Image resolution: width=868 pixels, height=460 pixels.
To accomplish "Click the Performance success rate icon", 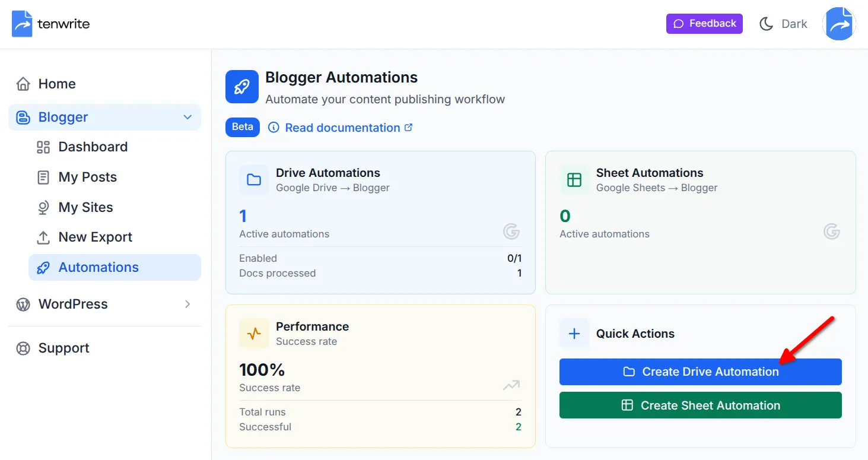I will [x=254, y=334].
